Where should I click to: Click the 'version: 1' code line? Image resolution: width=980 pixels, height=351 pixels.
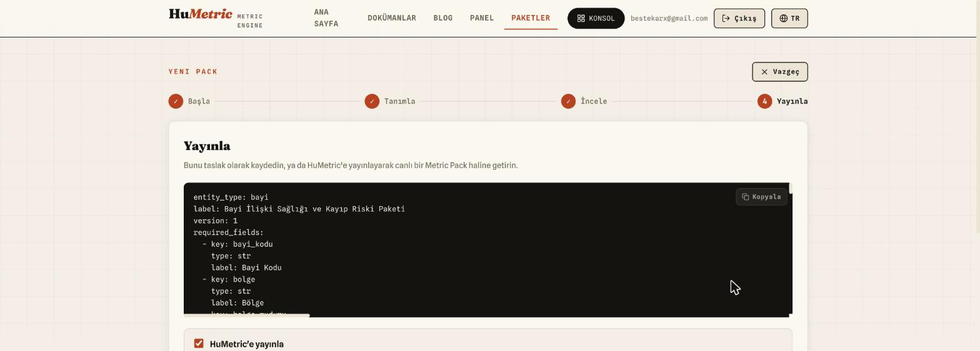pyautogui.click(x=215, y=221)
